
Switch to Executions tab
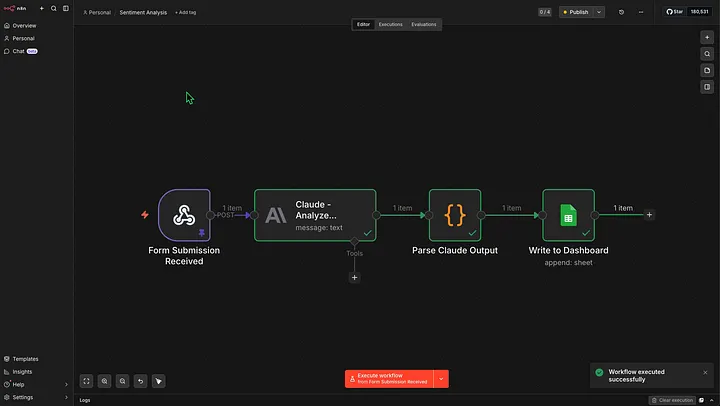coord(390,24)
